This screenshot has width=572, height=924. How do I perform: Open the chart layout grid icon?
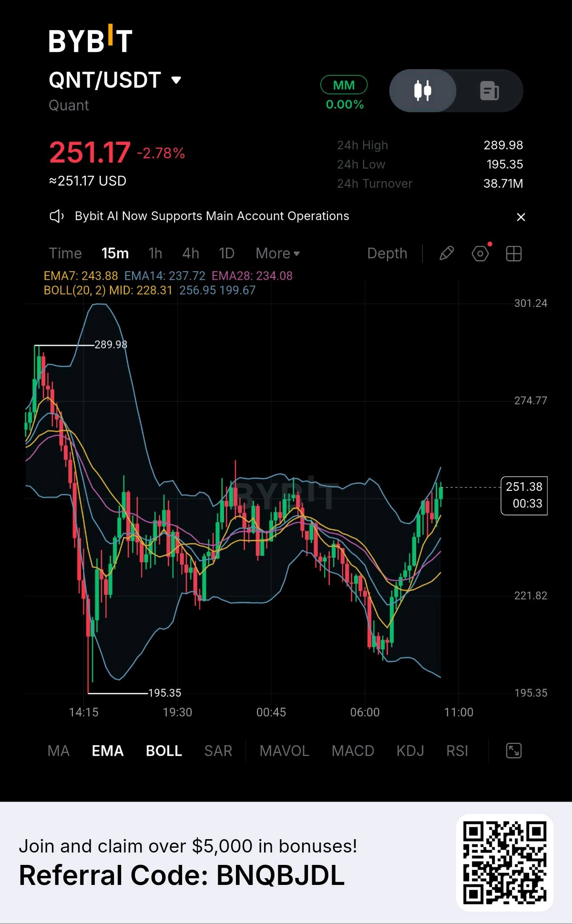coord(514,254)
